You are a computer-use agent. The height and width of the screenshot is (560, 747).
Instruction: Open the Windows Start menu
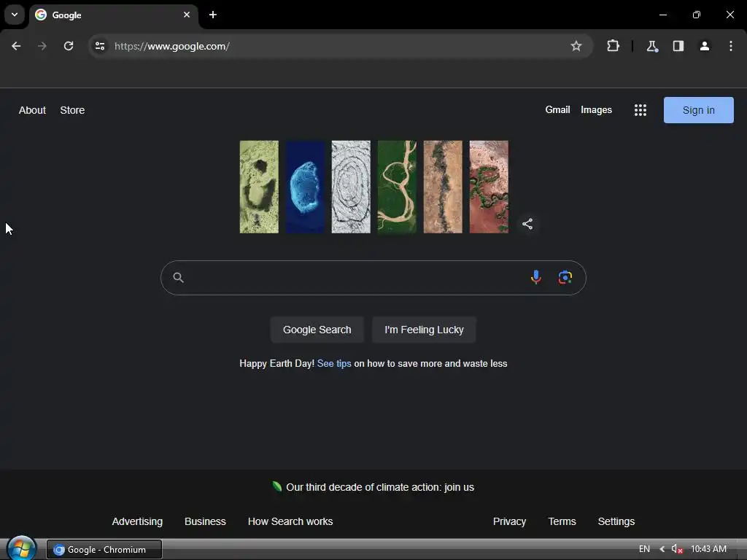[x=21, y=548]
